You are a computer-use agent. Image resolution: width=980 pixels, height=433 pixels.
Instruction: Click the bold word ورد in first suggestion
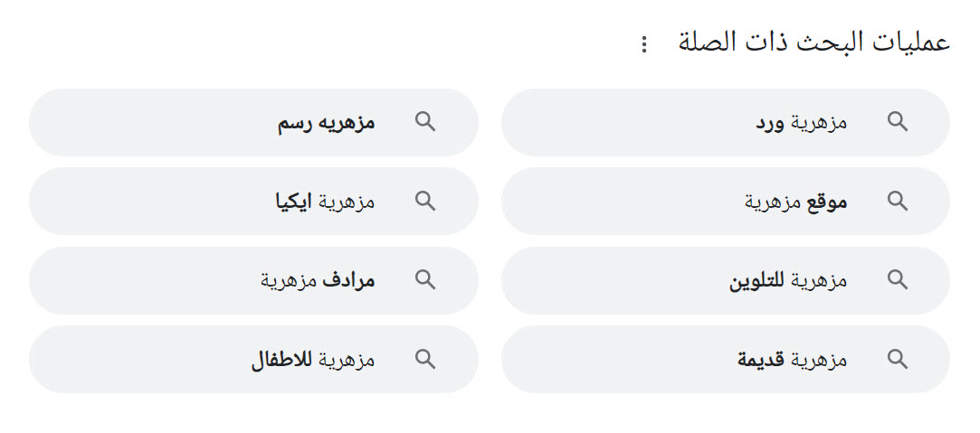pos(771,123)
